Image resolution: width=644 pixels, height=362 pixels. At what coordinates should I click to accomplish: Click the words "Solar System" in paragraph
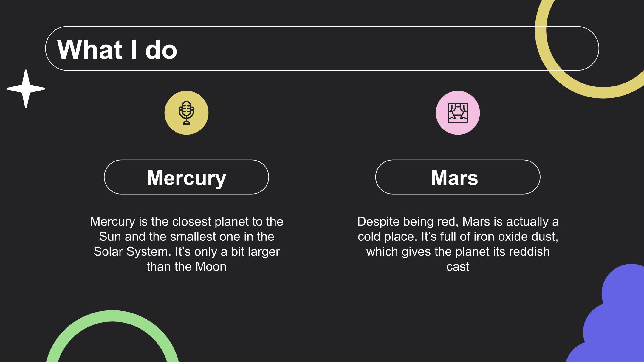(132, 252)
